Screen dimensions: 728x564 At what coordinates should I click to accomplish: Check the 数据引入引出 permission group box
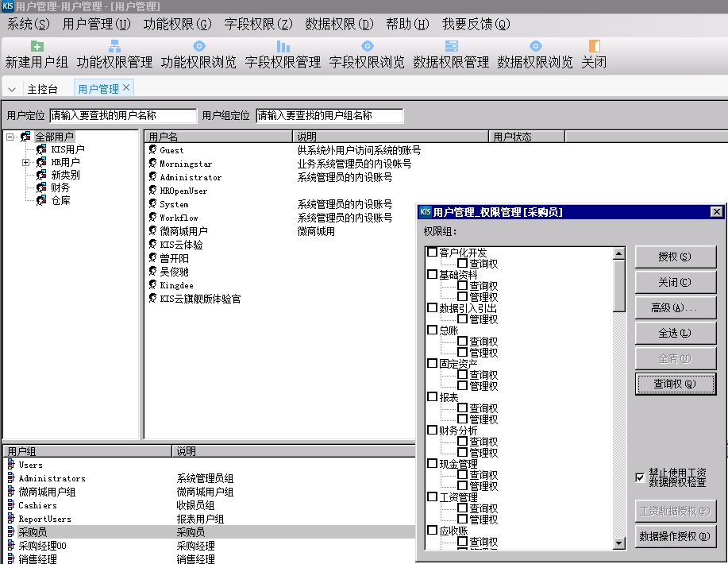432,308
